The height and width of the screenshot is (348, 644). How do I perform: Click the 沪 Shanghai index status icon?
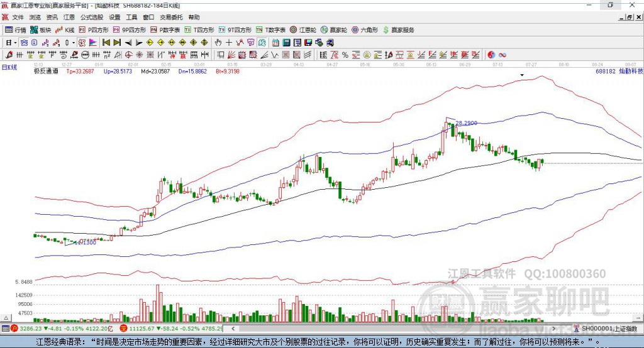coord(14,329)
